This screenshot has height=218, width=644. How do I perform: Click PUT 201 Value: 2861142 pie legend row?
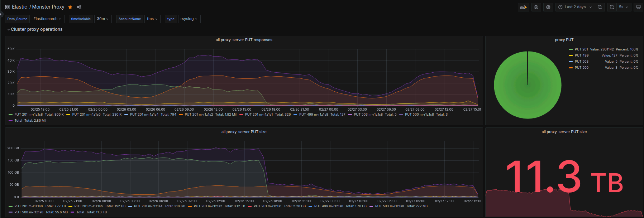[x=604, y=49]
